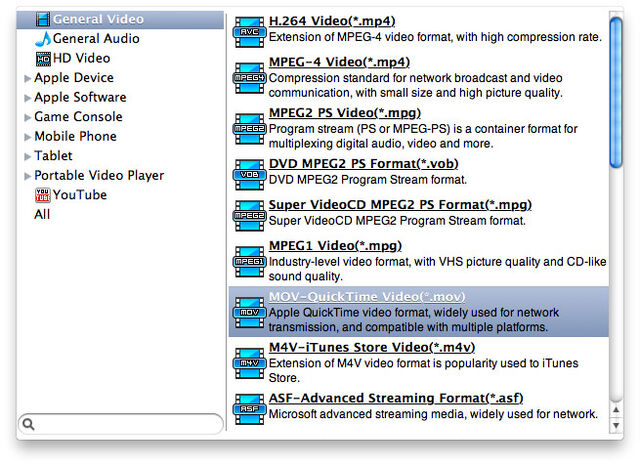Click 'Extension of MPEG-4 video format' description
The width and height of the screenshot is (640, 466).
point(435,37)
